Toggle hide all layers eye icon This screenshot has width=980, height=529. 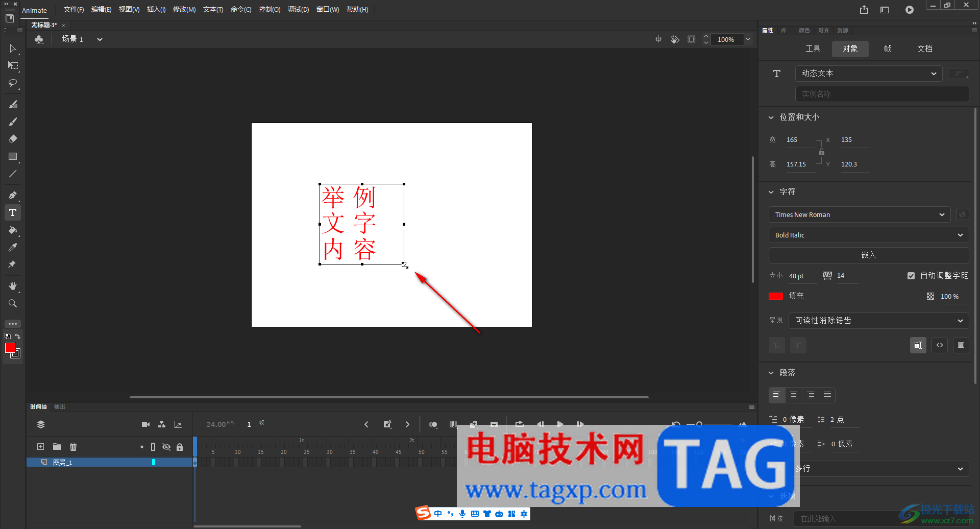166,447
